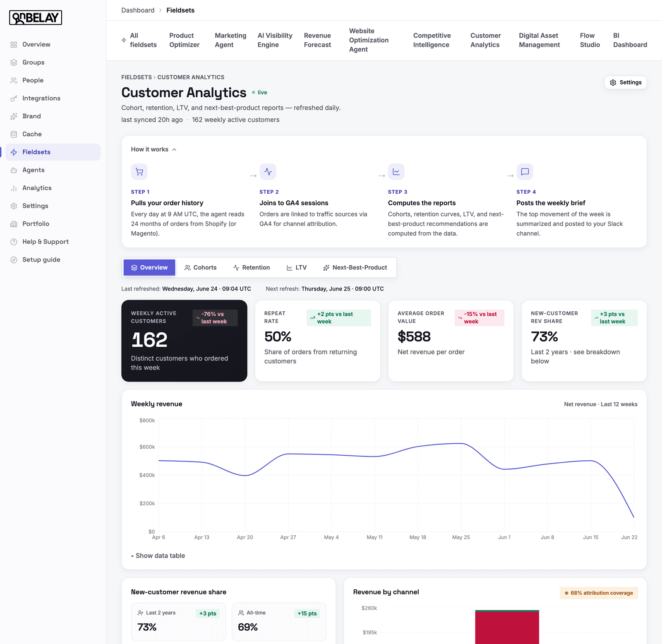Open the Retention tab
The height and width of the screenshot is (644, 662).
[252, 268]
